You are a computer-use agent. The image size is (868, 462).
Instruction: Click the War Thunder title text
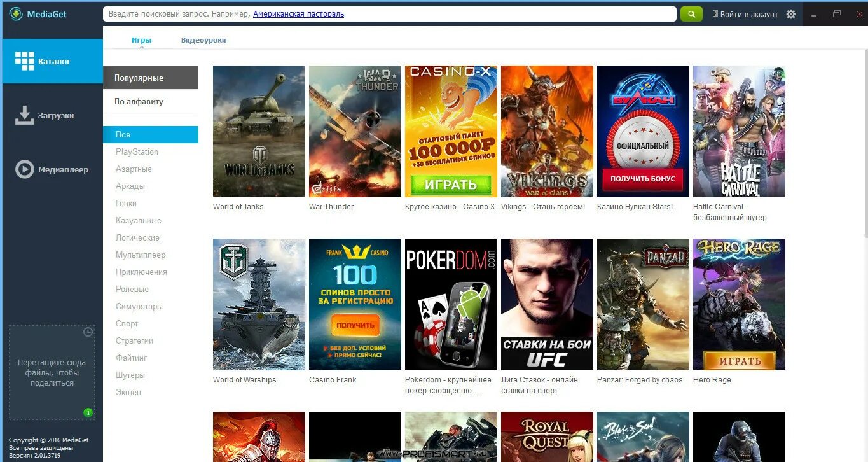pos(331,207)
